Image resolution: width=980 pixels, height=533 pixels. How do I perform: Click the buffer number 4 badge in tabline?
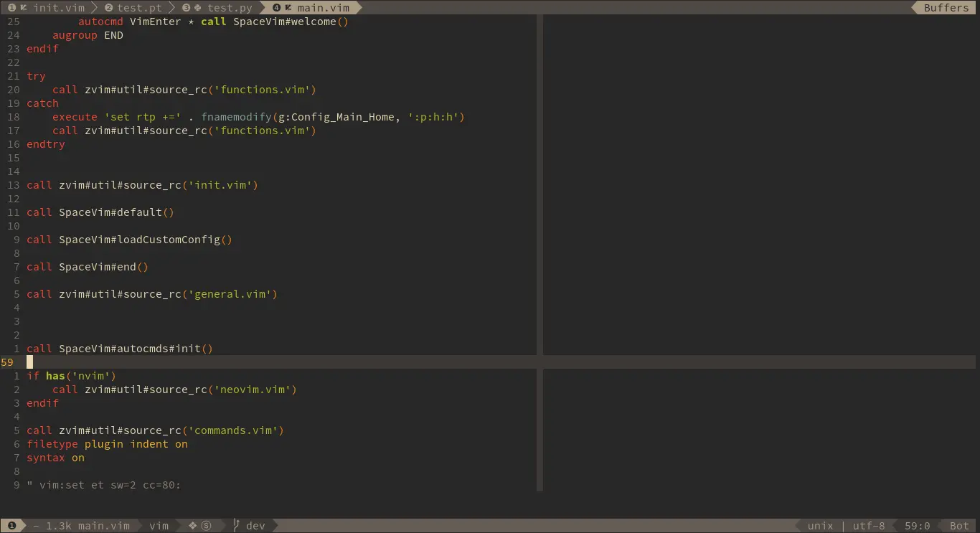(x=277, y=7)
